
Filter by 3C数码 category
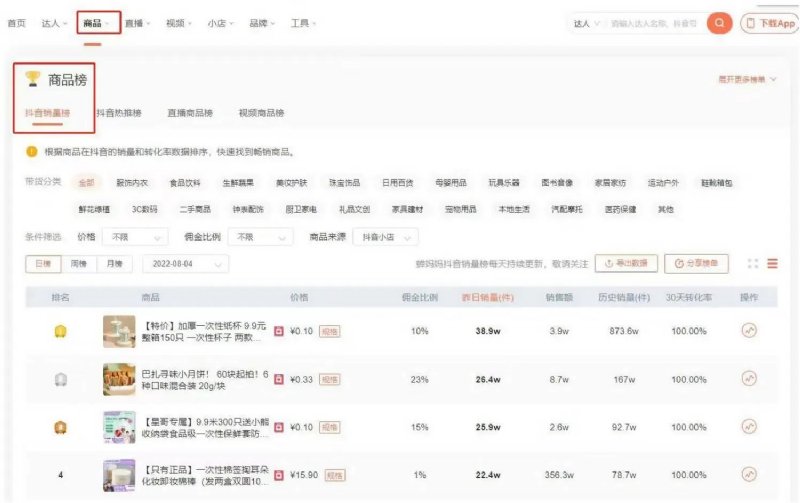pos(144,209)
